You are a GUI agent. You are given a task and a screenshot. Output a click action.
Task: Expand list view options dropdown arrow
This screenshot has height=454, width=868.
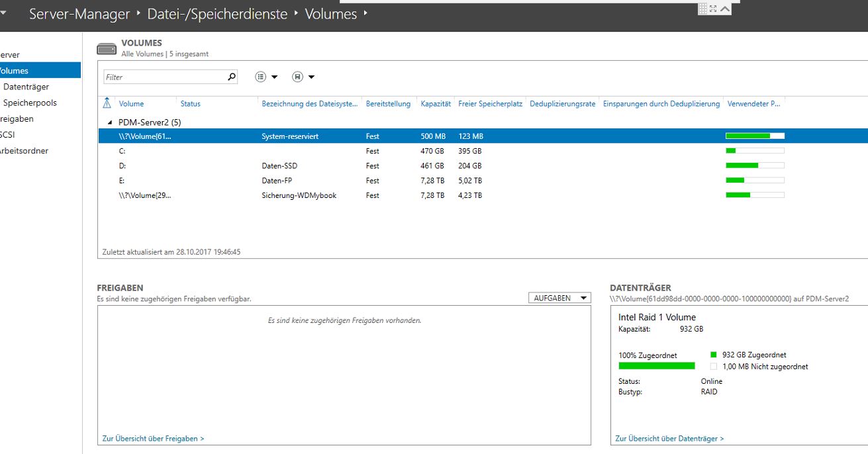click(274, 77)
